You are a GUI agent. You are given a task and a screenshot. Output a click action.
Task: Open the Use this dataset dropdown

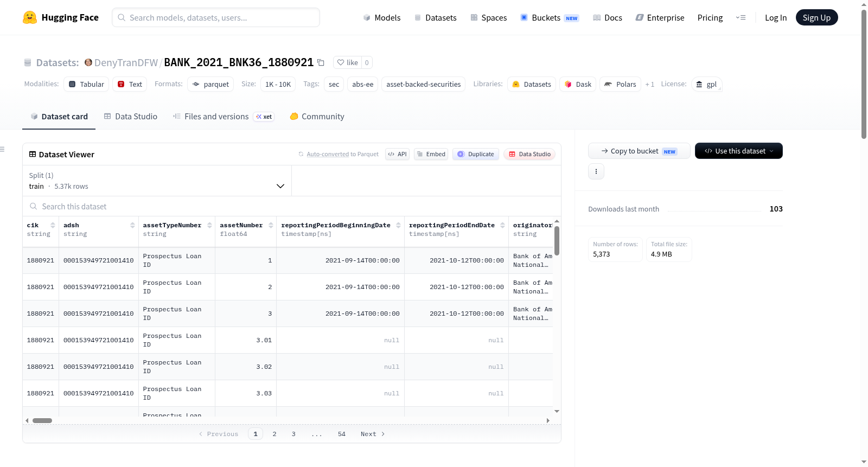pyautogui.click(x=739, y=151)
